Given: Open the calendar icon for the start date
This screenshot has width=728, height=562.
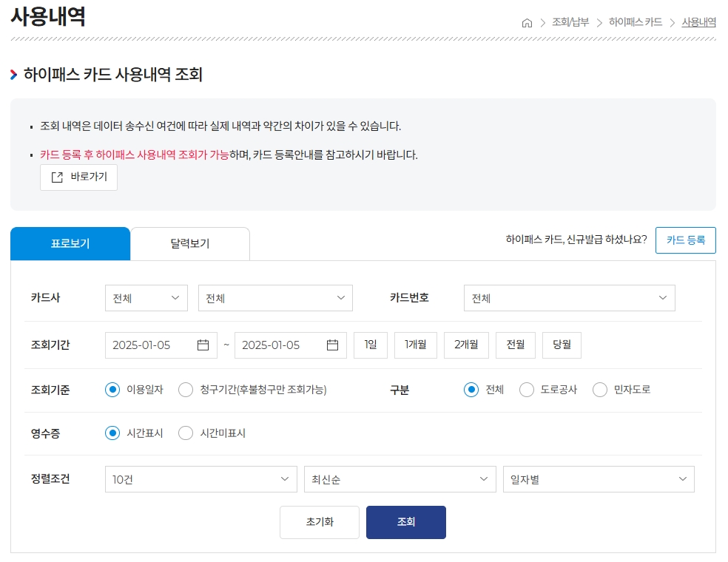Looking at the screenshot, I should coord(204,345).
